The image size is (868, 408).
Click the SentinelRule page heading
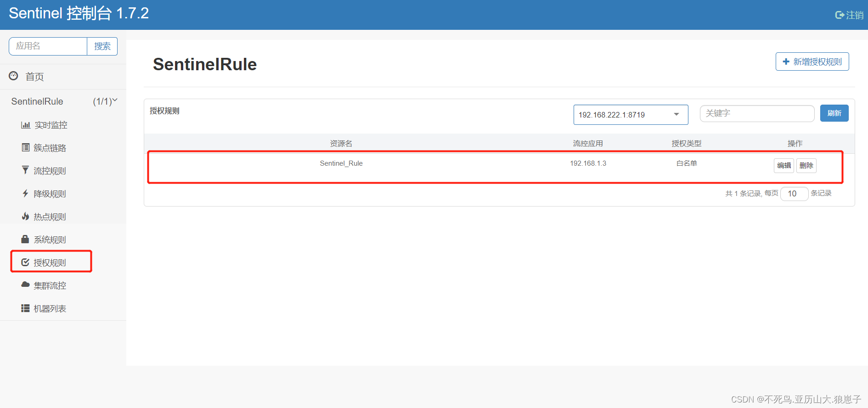pyautogui.click(x=205, y=64)
